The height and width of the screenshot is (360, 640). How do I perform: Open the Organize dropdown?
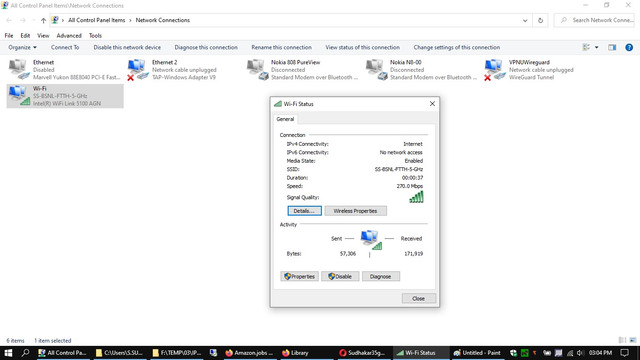pos(22,47)
